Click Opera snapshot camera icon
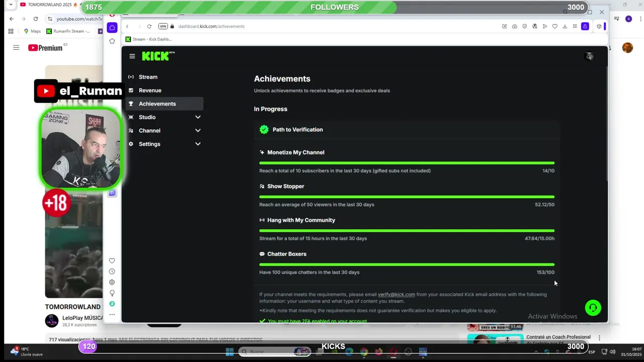The image size is (644, 362). pyautogui.click(x=514, y=26)
